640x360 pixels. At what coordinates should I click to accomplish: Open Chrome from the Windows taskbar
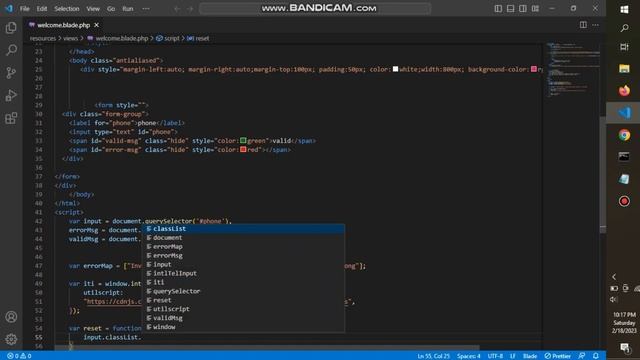click(x=624, y=135)
